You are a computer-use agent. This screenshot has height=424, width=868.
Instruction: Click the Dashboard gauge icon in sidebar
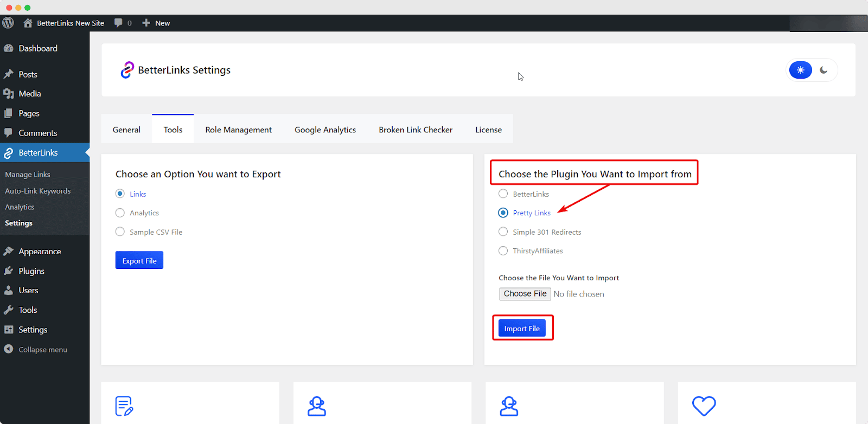point(9,48)
